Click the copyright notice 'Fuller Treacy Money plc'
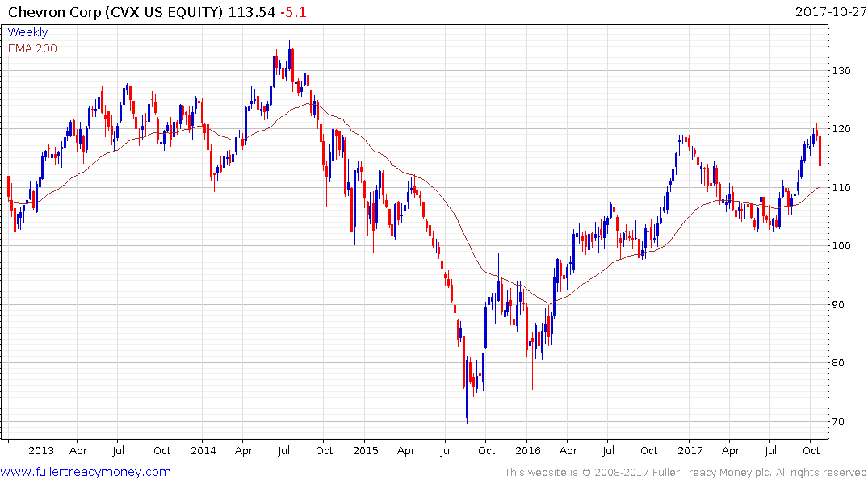Screen dimensions: 868x484 point(712,473)
